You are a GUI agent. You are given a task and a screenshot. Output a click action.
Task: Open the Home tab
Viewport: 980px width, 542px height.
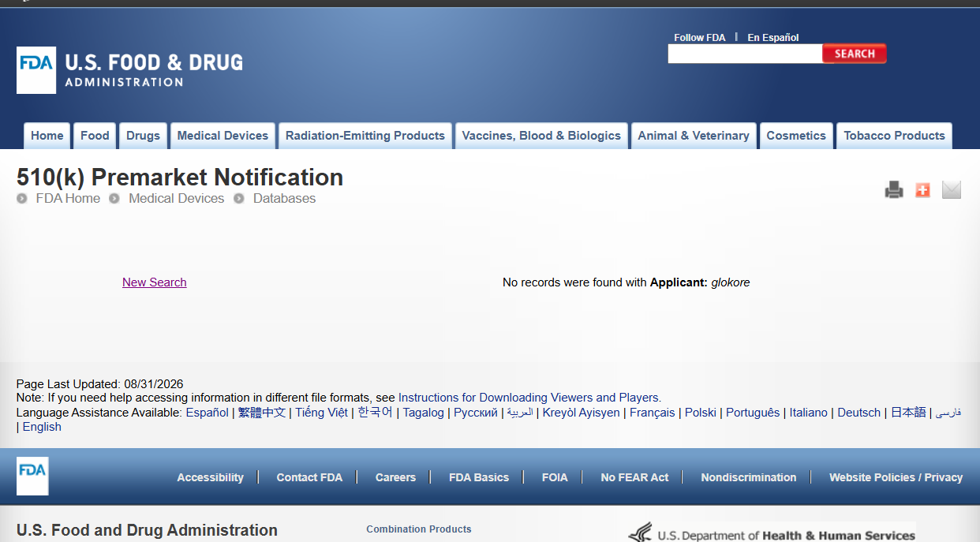pyautogui.click(x=47, y=136)
